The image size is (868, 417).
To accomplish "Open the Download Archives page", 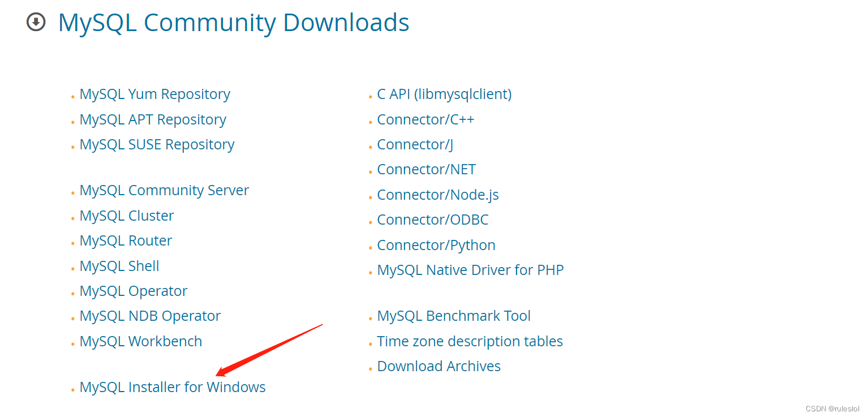I will tap(439, 366).
